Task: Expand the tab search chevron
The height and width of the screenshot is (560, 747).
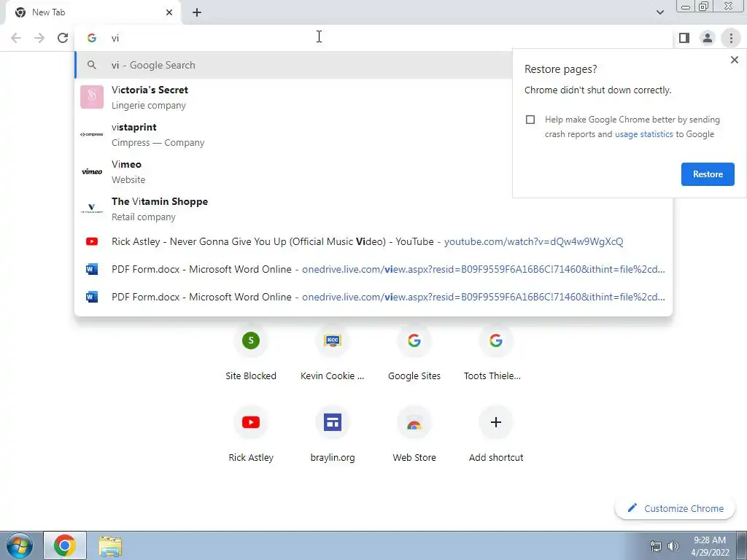Action: pos(659,12)
